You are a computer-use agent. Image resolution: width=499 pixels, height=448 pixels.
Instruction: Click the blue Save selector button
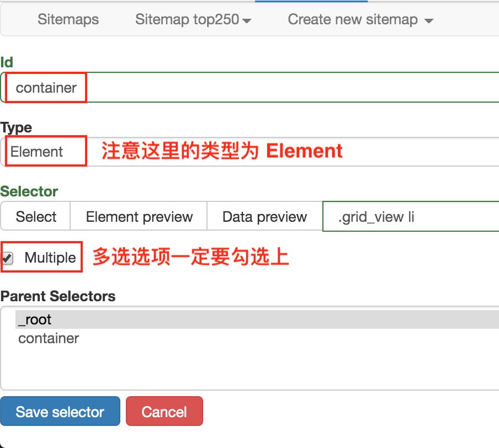pos(60,412)
